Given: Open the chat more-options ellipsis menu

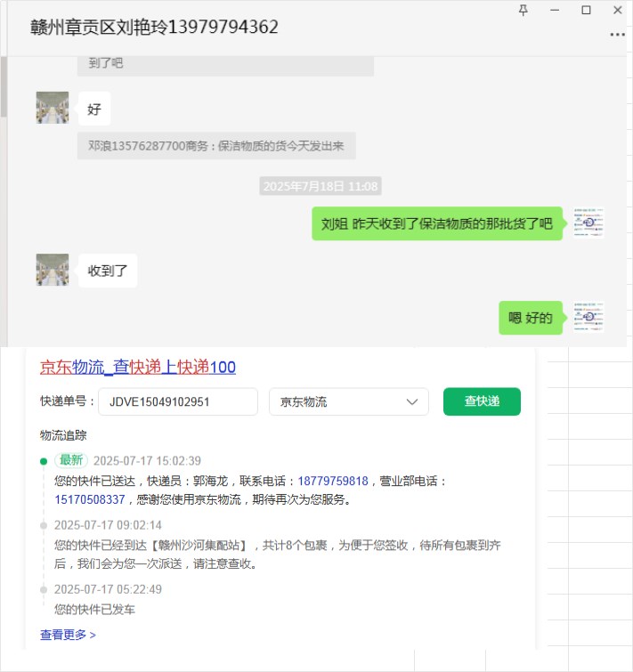Looking at the screenshot, I should pyautogui.click(x=617, y=35).
